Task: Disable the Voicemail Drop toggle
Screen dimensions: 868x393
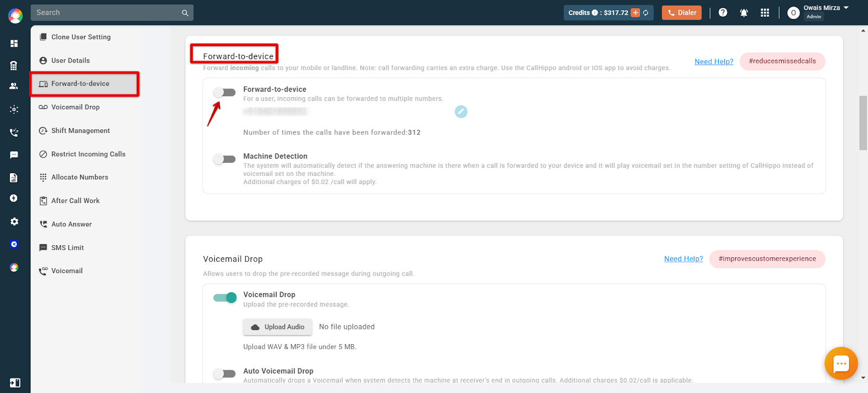Action: coord(225,297)
